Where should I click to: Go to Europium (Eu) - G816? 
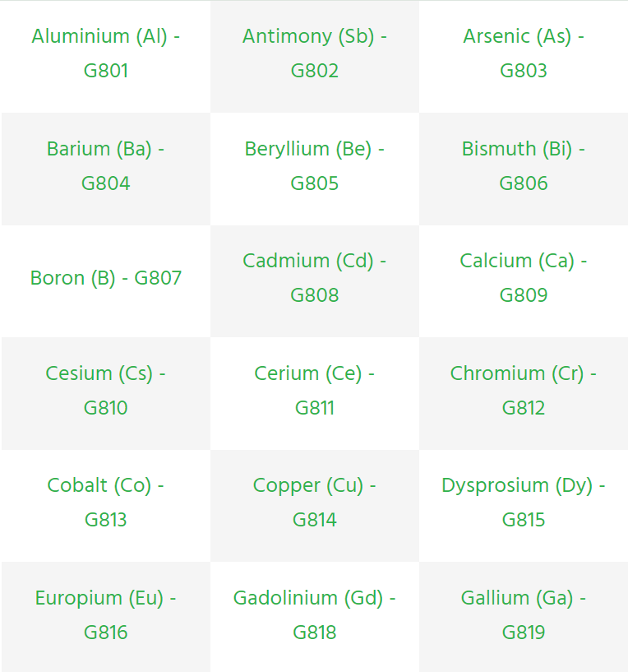(105, 615)
